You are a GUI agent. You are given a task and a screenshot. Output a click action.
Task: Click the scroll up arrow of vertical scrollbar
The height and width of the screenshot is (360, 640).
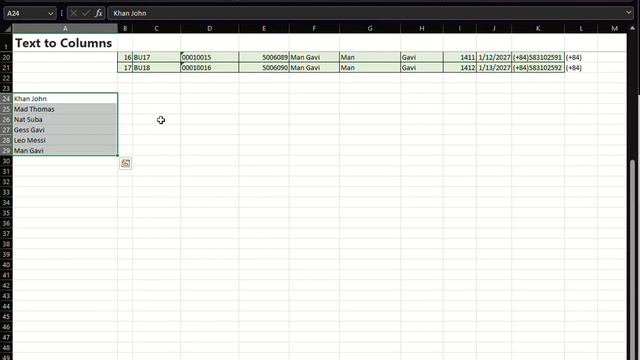633,28
